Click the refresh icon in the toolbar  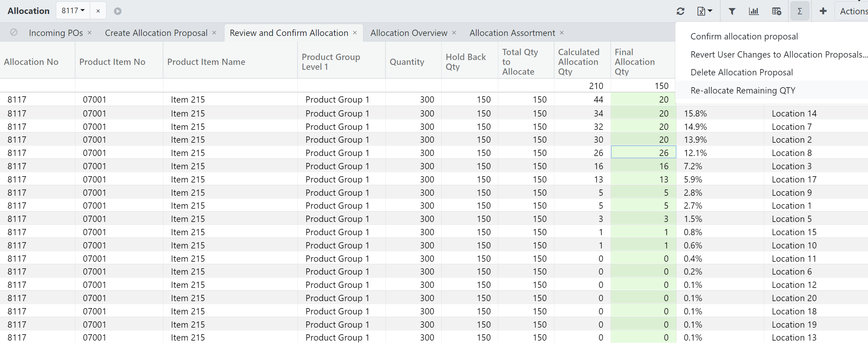[x=680, y=11]
